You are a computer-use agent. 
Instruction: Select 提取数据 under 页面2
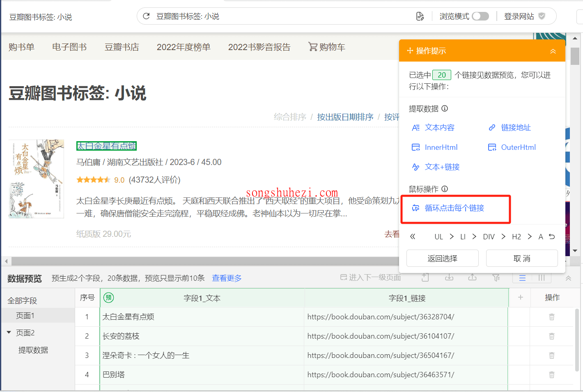33,350
